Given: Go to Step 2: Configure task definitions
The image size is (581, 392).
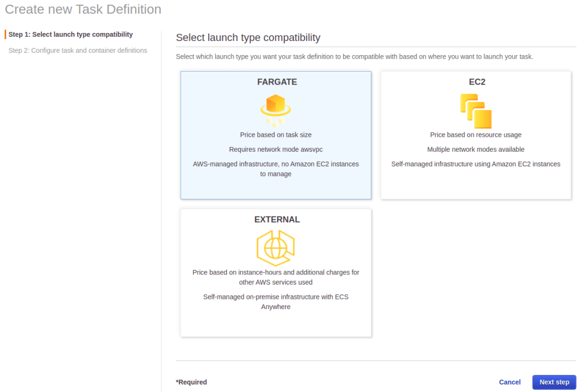Looking at the screenshot, I should (x=78, y=51).
